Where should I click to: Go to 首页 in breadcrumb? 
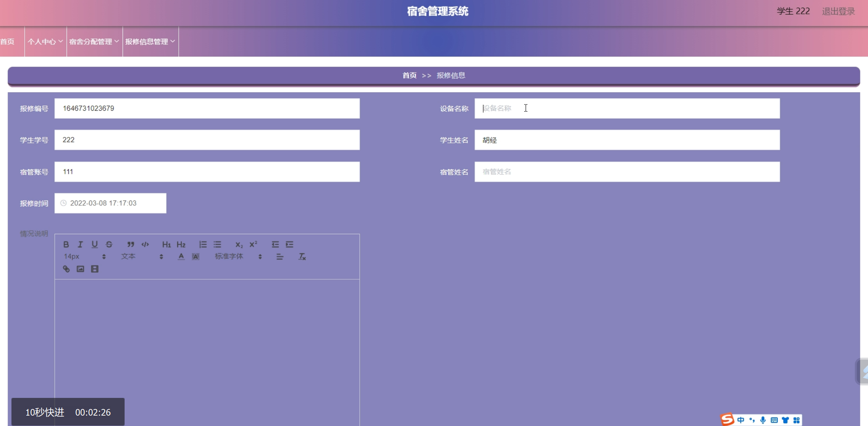409,76
